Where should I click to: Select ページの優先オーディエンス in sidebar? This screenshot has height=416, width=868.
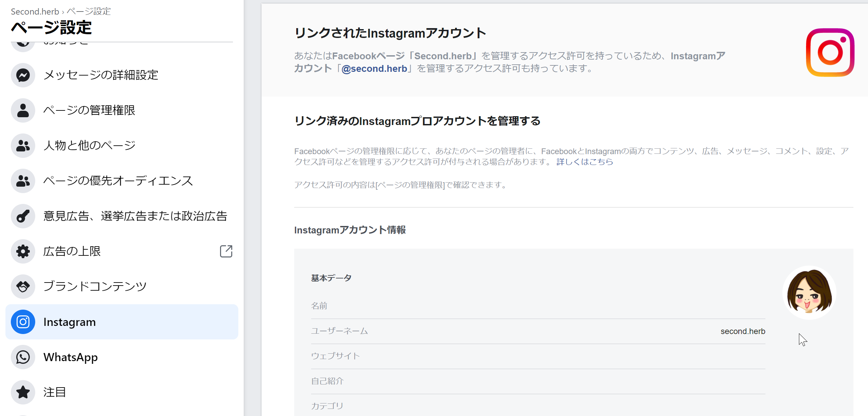122,181
